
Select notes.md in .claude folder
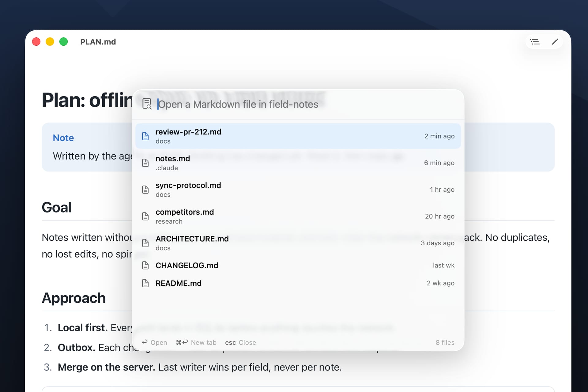[298, 163]
